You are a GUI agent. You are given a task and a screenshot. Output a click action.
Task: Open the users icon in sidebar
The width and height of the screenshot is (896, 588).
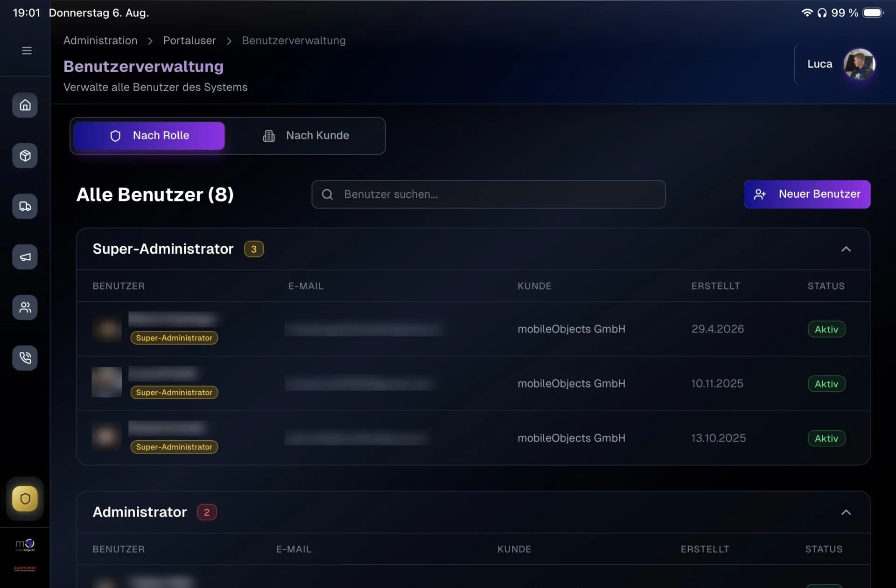click(25, 307)
